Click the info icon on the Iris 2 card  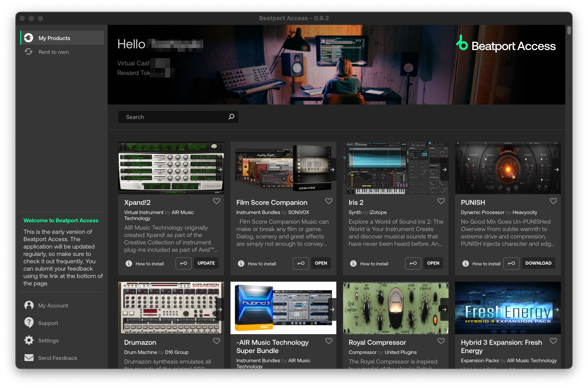click(x=353, y=263)
